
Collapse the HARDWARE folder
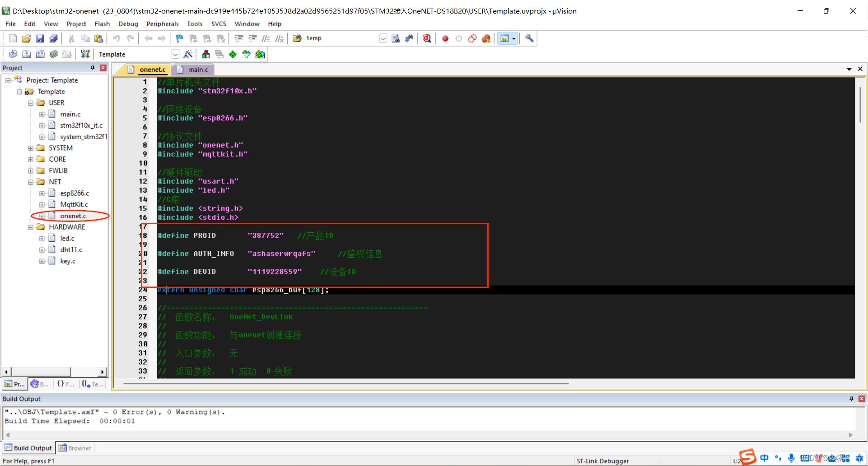click(x=31, y=227)
